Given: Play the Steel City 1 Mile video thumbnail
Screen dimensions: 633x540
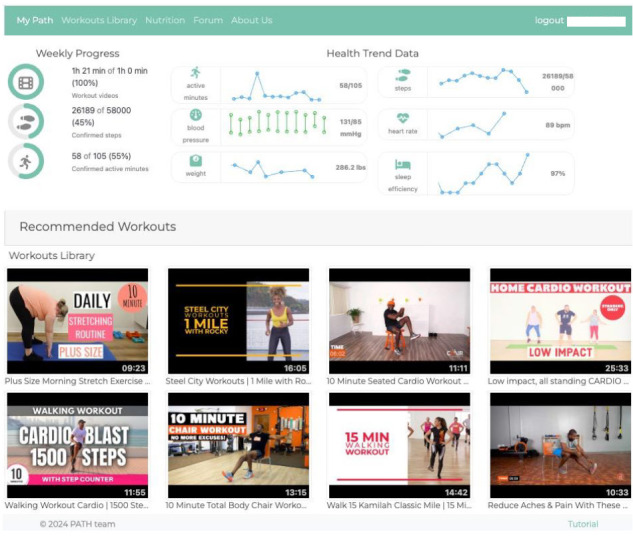Looking at the screenshot, I should click(239, 321).
